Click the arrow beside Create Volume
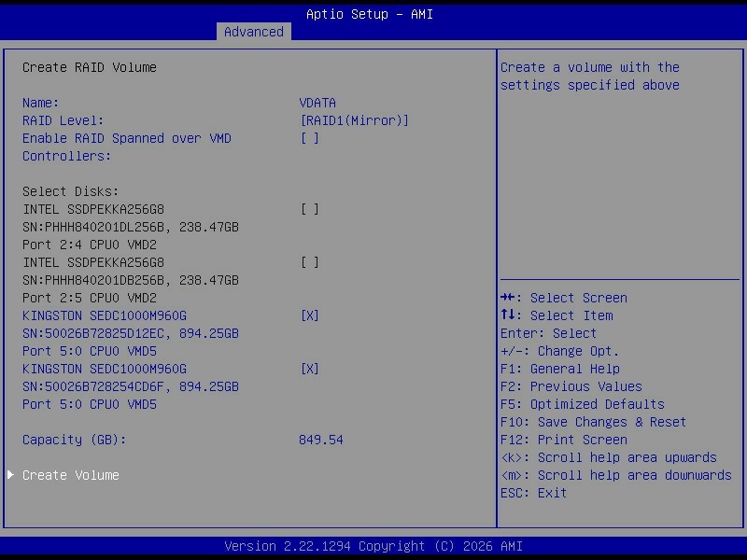The image size is (747, 560). (10, 475)
